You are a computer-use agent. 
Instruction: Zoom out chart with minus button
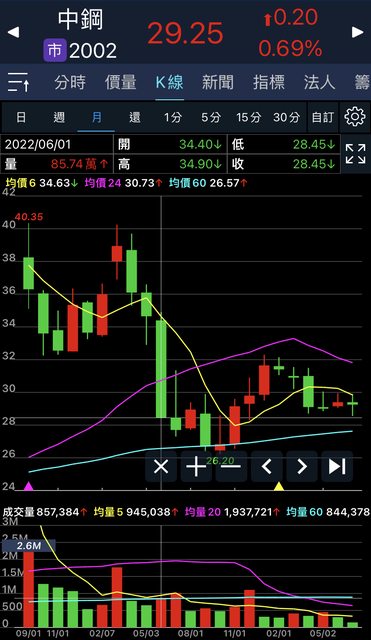(x=231, y=466)
